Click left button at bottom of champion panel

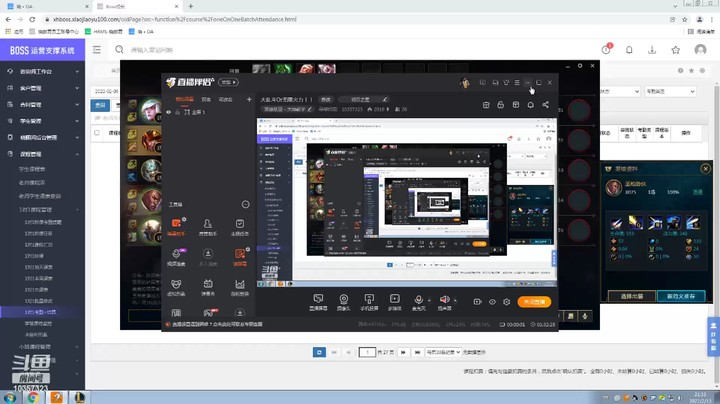632,296
